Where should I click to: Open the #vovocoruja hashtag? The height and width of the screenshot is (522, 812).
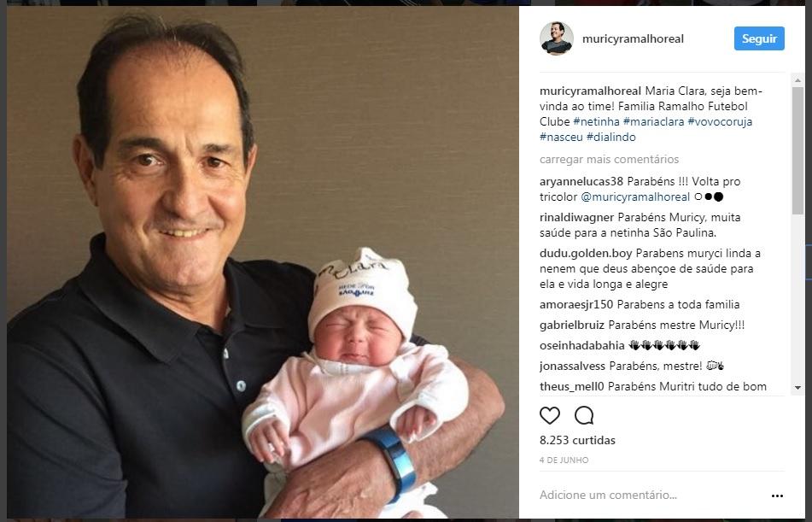[x=720, y=121]
